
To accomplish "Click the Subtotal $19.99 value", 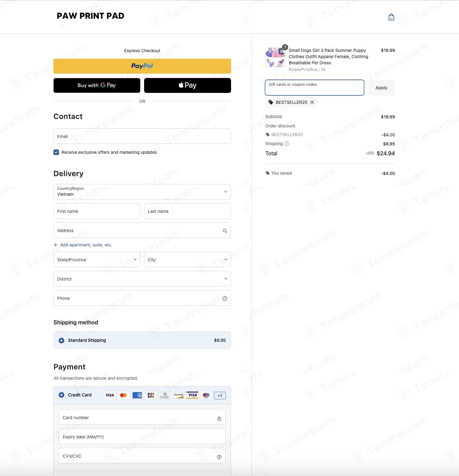I will (388, 117).
